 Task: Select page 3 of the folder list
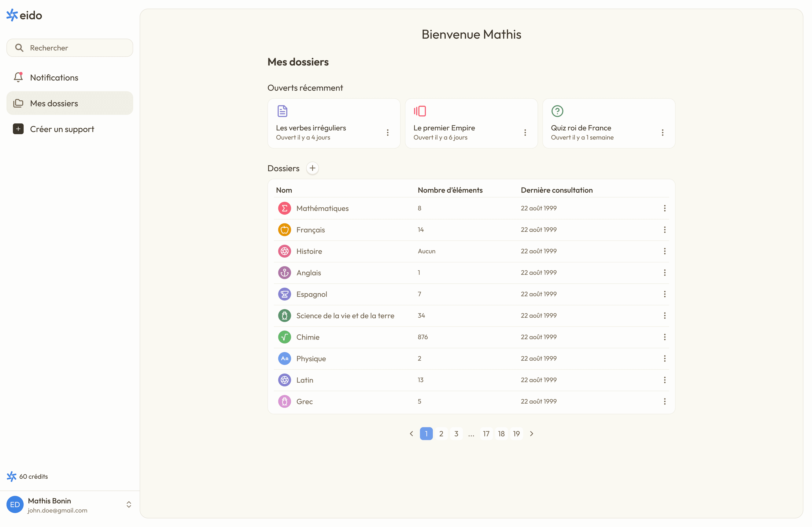pos(456,433)
